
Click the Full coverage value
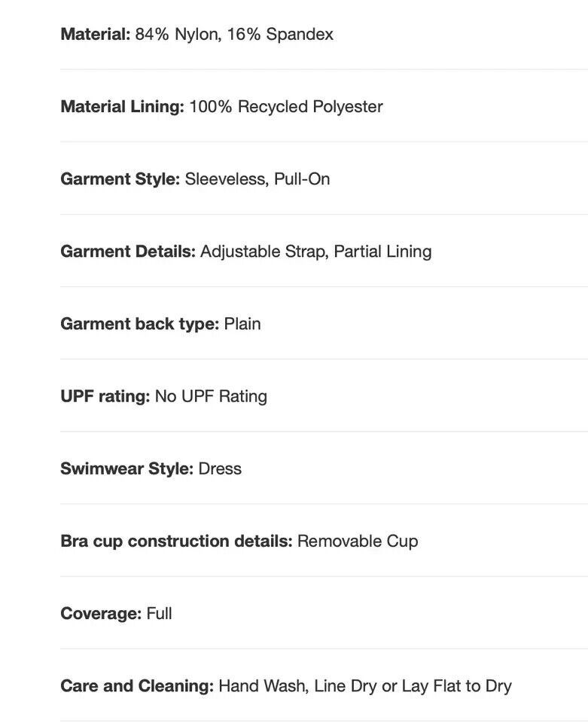(x=159, y=613)
